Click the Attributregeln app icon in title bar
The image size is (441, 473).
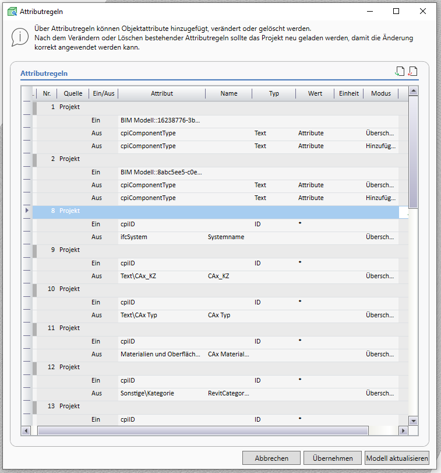[12, 12]
